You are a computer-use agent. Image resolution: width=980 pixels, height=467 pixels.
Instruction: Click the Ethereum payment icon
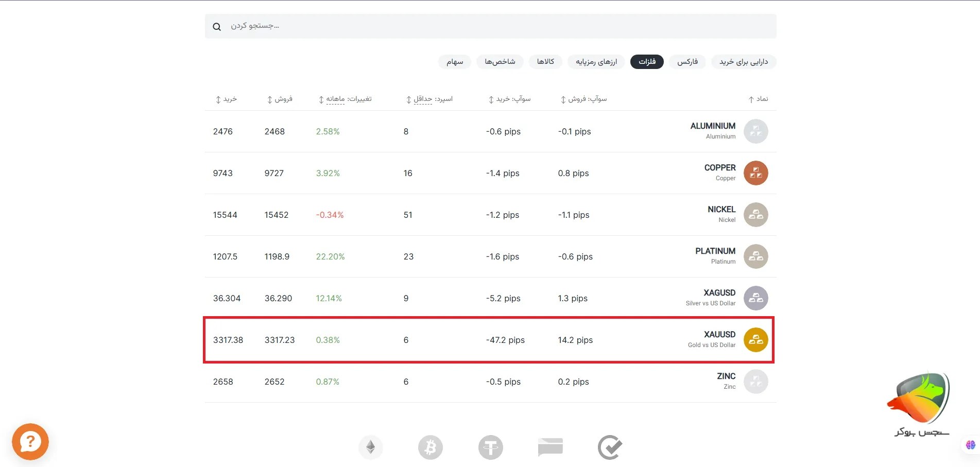371,447
